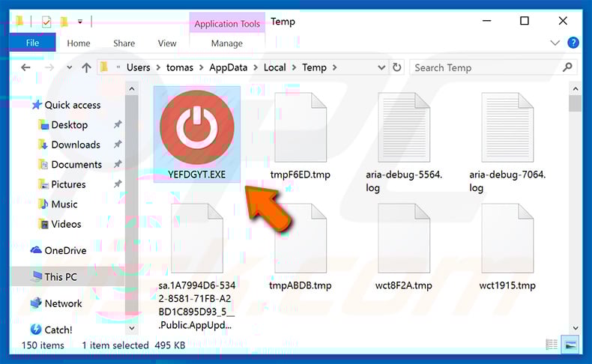
Task: Expand chevron after AppData in path
Action: coord(256,68)
